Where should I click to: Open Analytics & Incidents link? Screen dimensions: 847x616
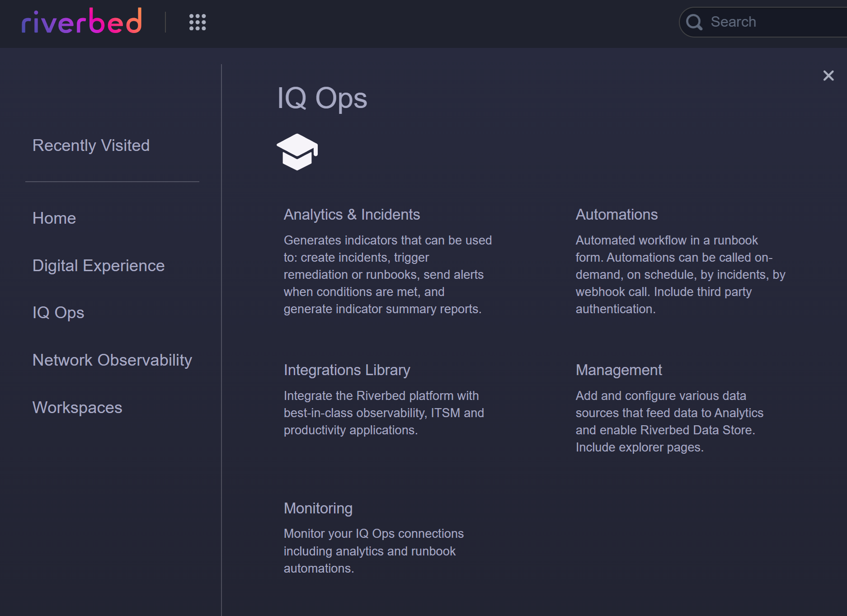click(352, 215)
